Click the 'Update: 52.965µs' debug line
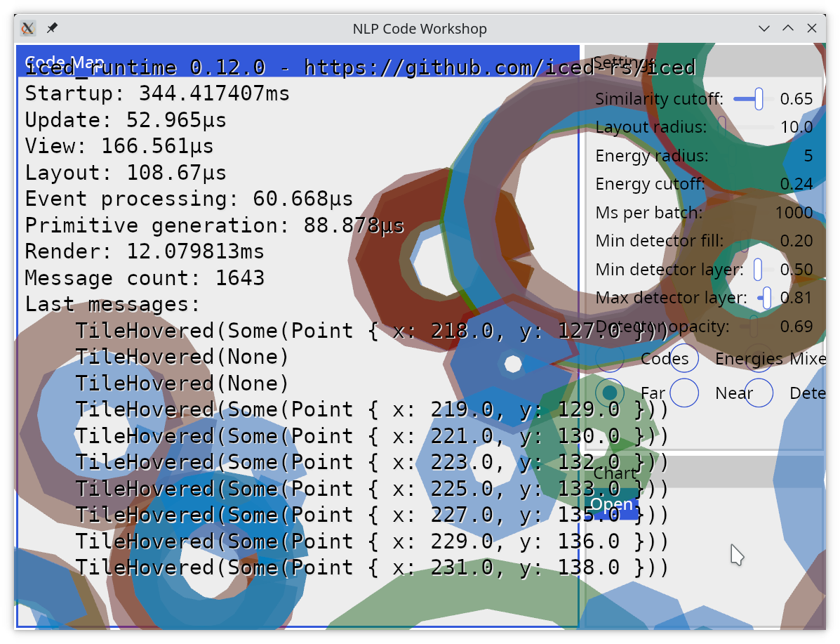The width and height of the screenshot is (840, 644). [x=126, y=120]
